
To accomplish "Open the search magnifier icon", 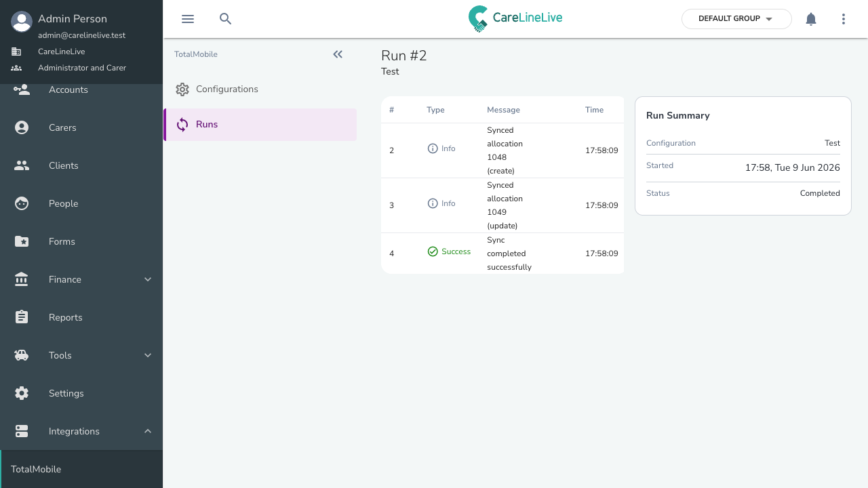I will pos(226,19).
